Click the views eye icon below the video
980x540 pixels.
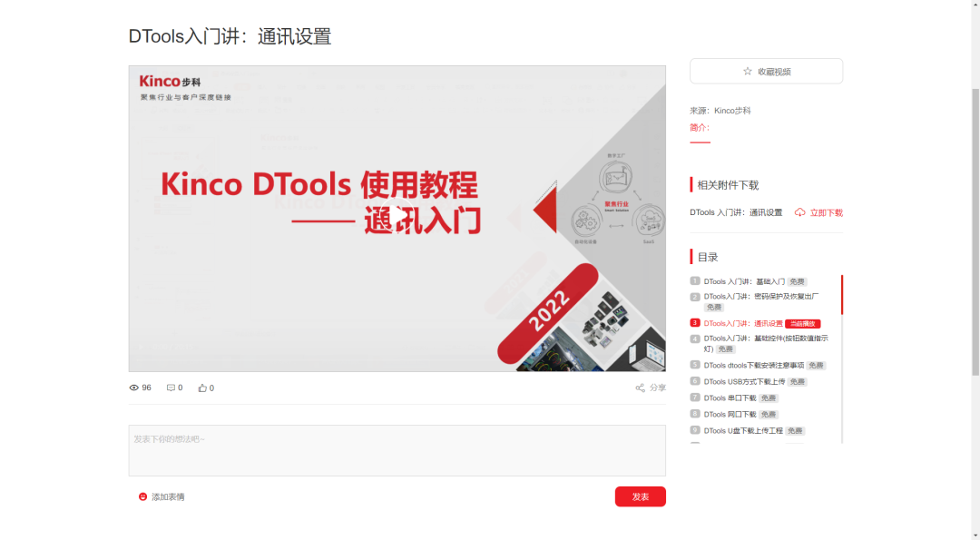point(133,388)
